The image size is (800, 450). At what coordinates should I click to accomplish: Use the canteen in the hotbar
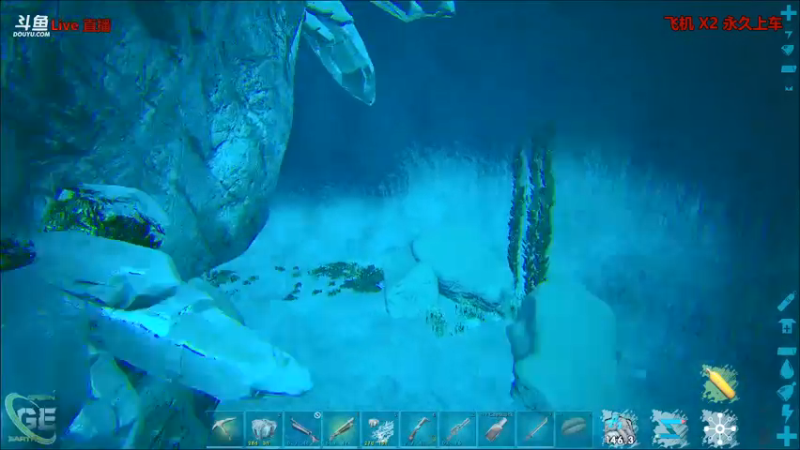496,429
